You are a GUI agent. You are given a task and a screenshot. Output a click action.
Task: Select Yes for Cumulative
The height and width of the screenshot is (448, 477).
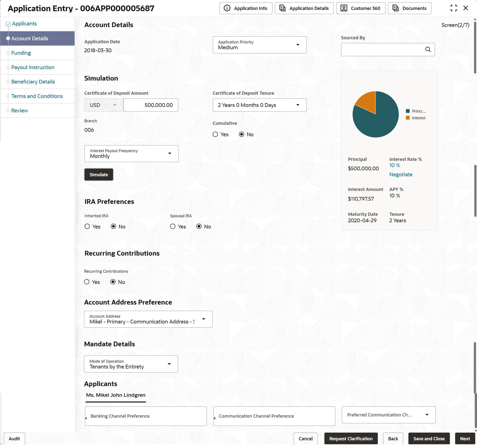(216, 134)
